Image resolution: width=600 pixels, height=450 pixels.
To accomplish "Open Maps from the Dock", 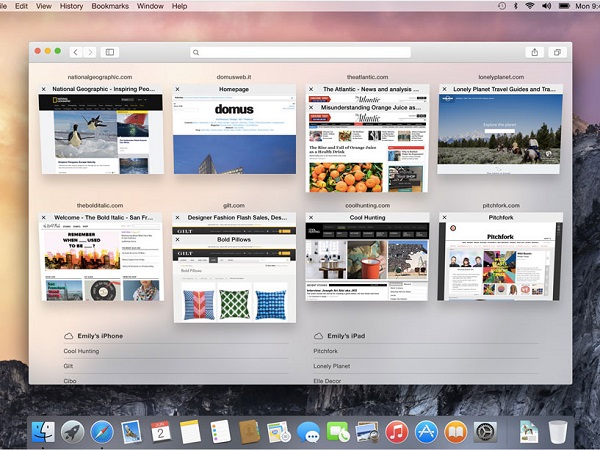I will pyautogui.click(x=279, y=432).
